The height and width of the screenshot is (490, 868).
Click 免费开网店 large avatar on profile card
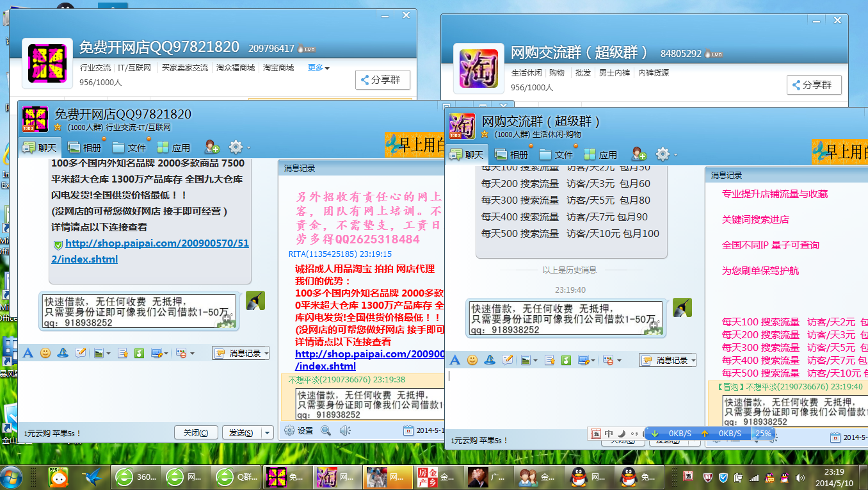(x=47, y=64)
